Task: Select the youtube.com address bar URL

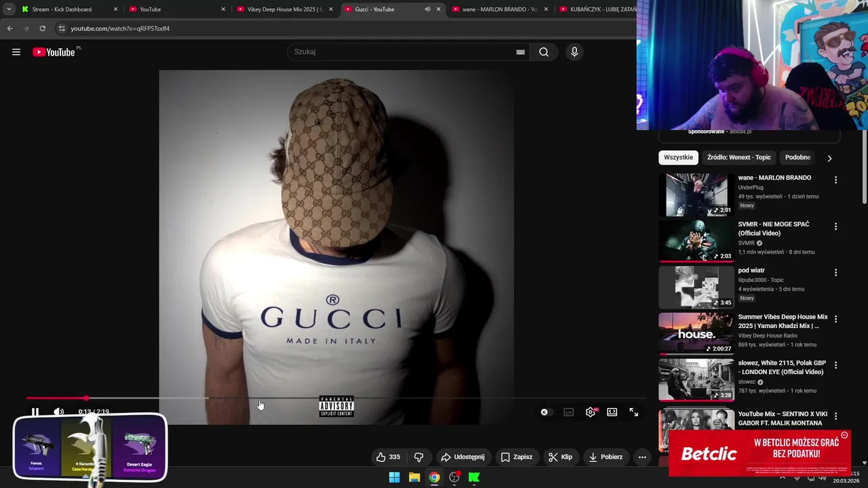Action: click(x=120, y=28)
